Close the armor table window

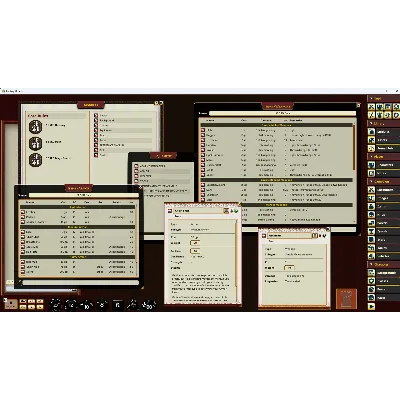(x=141, y=188)
